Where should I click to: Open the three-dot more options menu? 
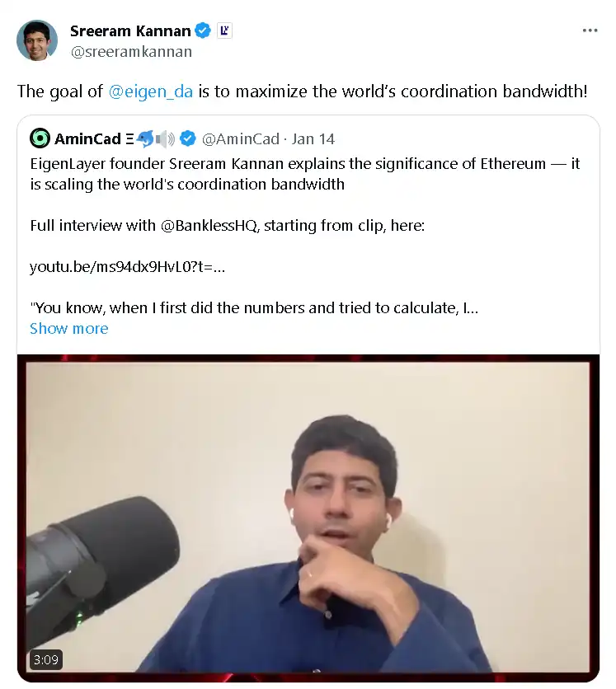point(590,30)
